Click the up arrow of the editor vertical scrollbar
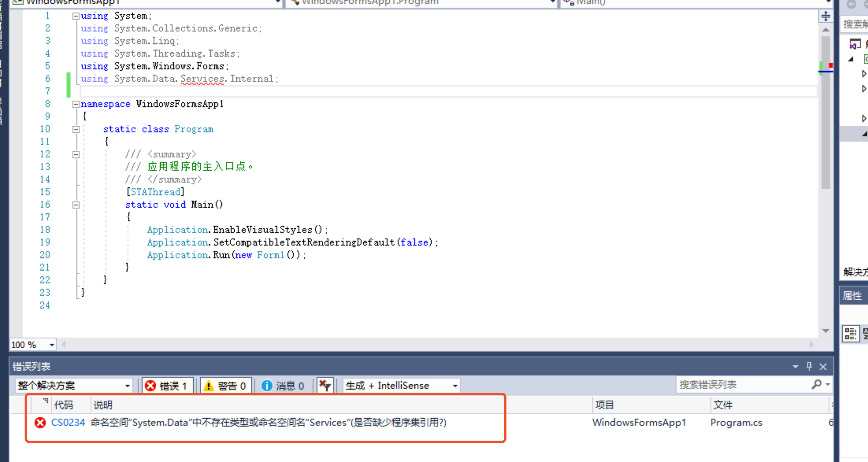The height and width of the screenshot is (462, 868). click(x=826, y=30)
